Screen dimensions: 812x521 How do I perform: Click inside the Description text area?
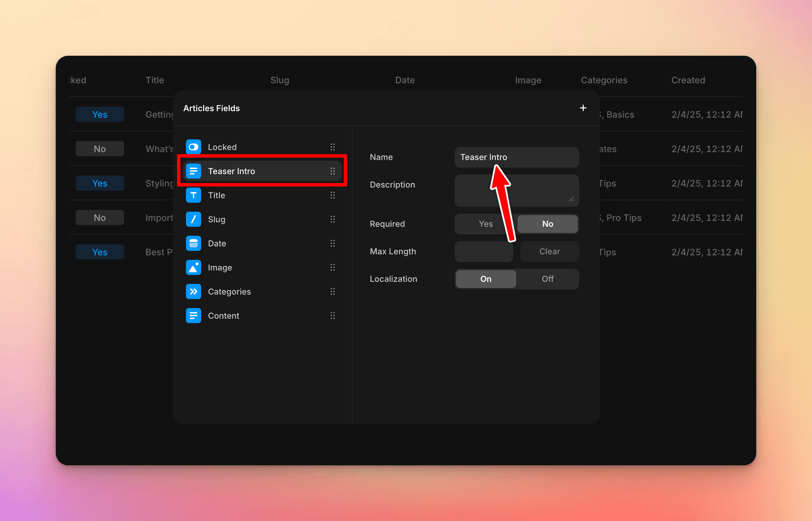[516, 190]
